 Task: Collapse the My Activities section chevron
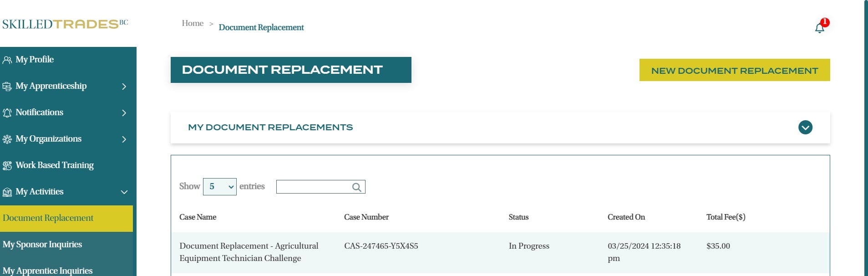pos(124,192)
